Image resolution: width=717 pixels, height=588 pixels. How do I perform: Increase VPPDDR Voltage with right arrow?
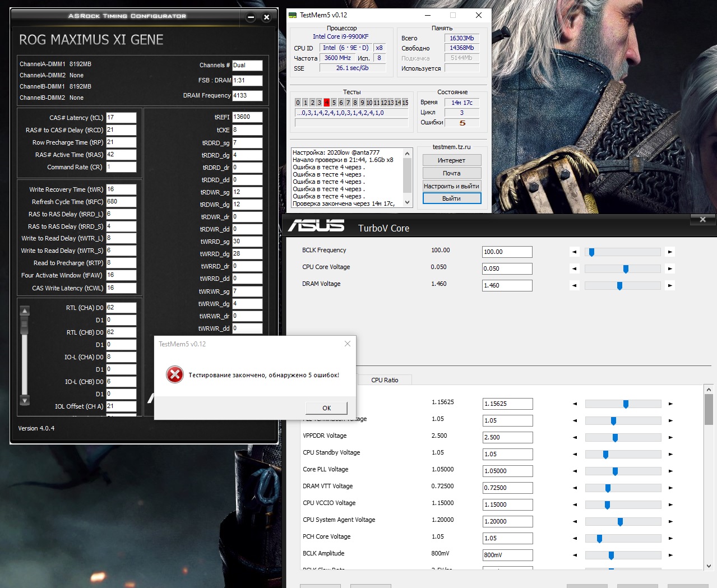coord(670,437)
